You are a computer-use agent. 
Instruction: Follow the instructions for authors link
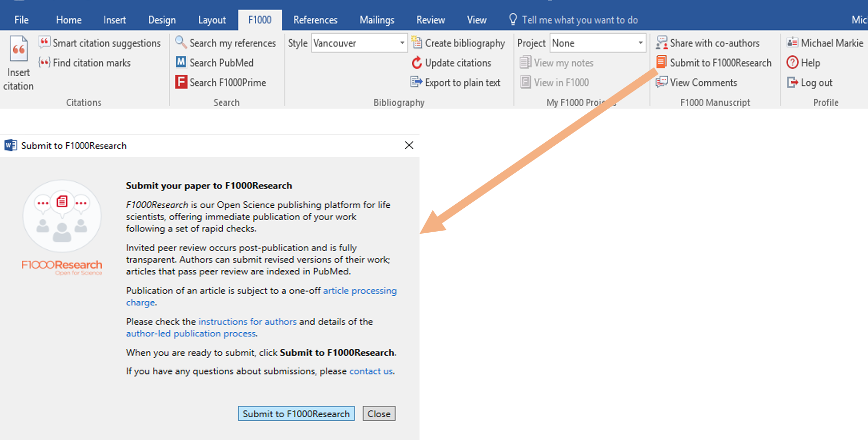click(x=247, y=322)
